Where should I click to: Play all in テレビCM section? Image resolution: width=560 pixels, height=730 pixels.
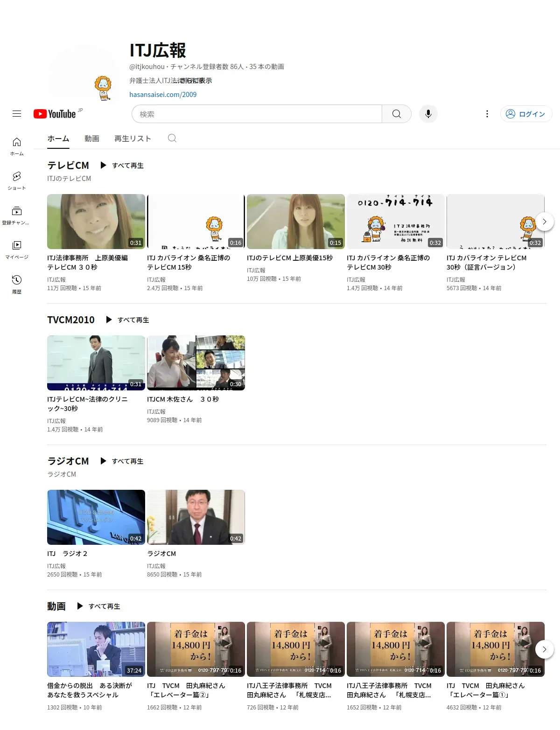pyautogui.click(x=122, y=166)
